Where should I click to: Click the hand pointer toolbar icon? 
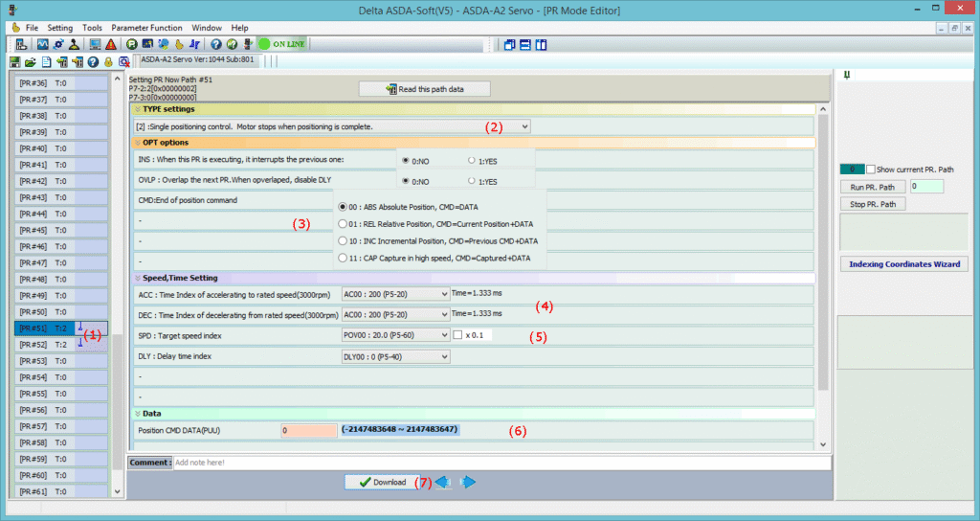tap(179, 44)
